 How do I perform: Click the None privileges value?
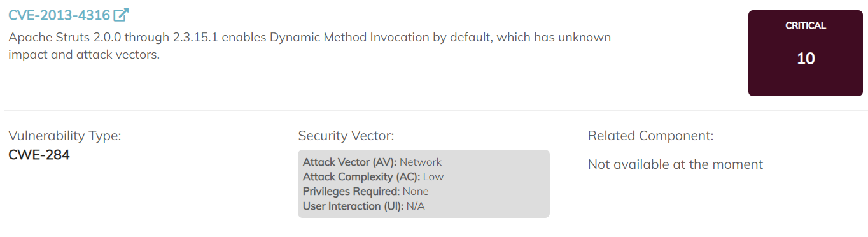coord(416,191)
